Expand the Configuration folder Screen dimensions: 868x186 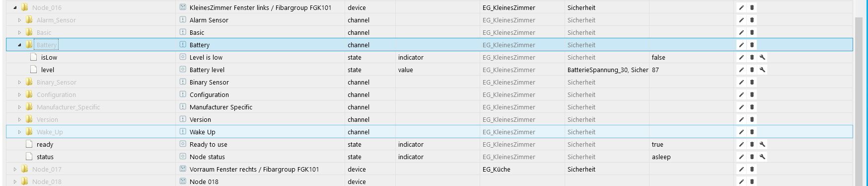[x=19, y=94]
